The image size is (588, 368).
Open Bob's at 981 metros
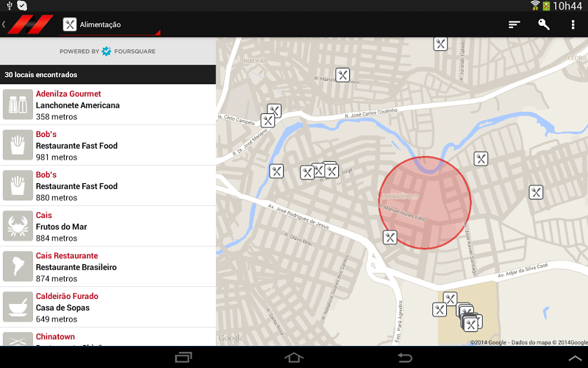[x=108, y=145]
